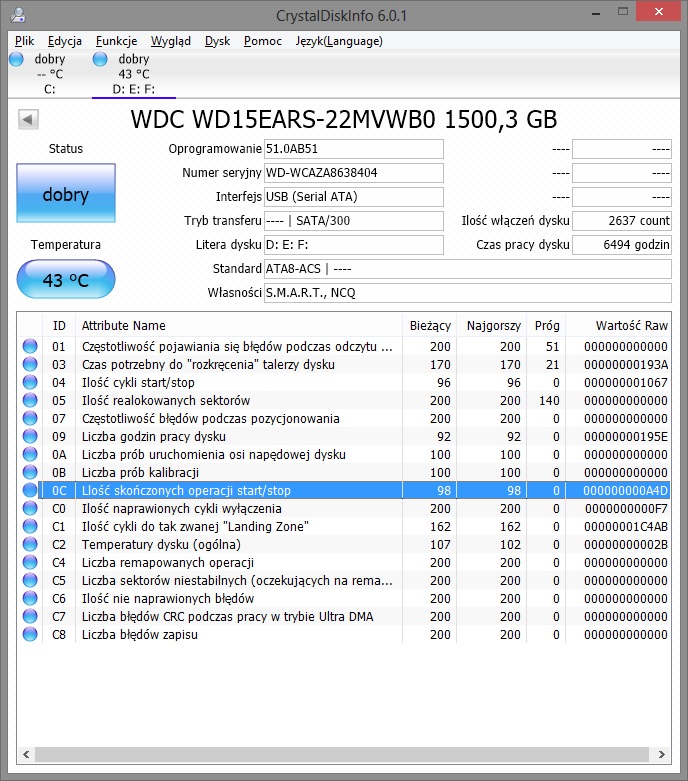Click status orb for attribute C2 row
Image resolution: width=688 pixels, height=781 pixels.
coord(30,544)
